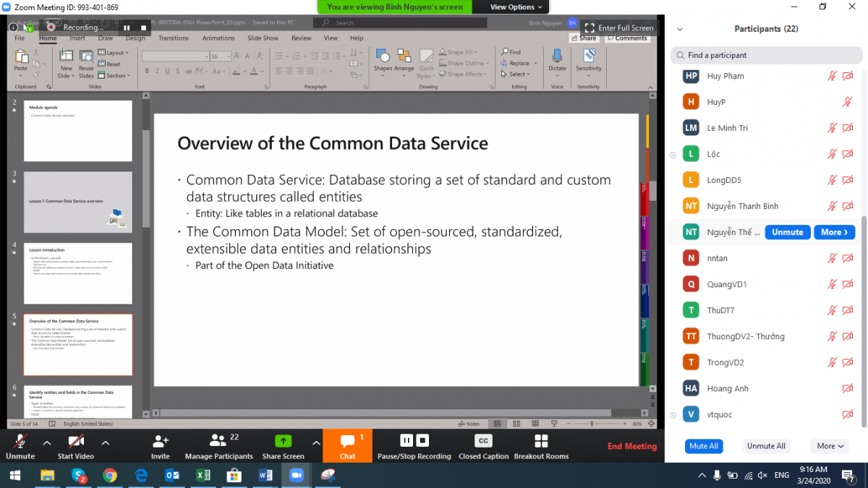Toggle Underline formatting in Font group

167,71
